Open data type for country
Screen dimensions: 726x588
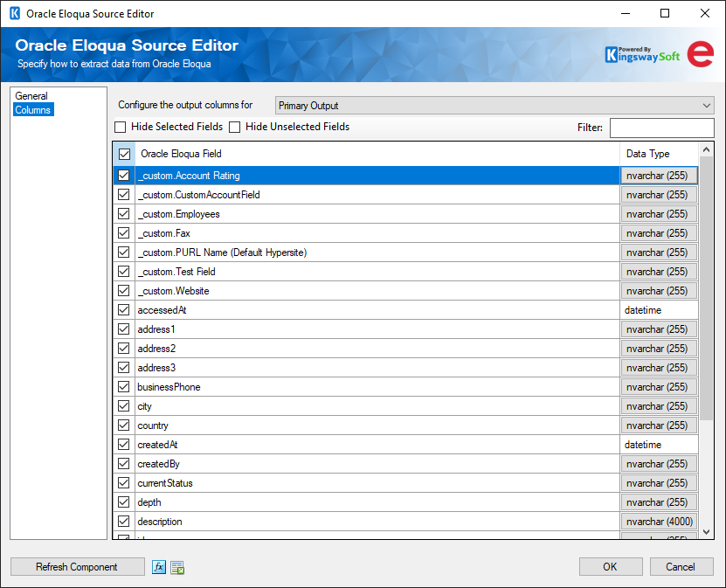point(659,425)
